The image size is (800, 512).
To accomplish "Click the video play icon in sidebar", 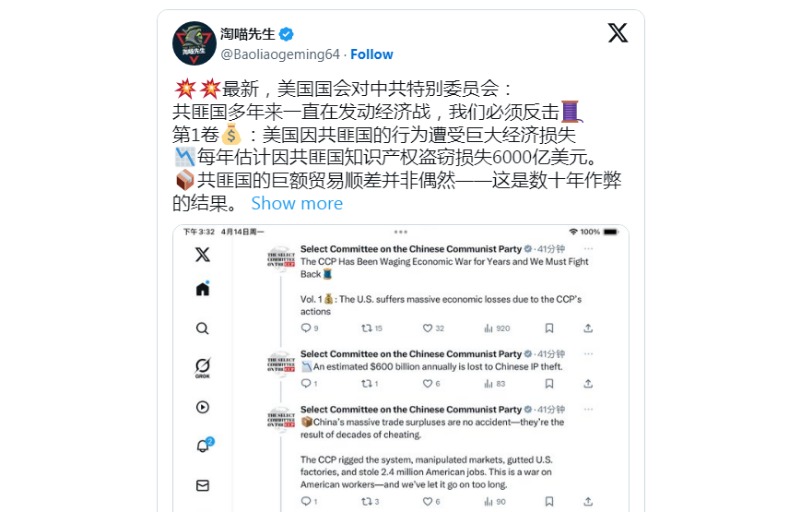I will (x=203, y=407).
